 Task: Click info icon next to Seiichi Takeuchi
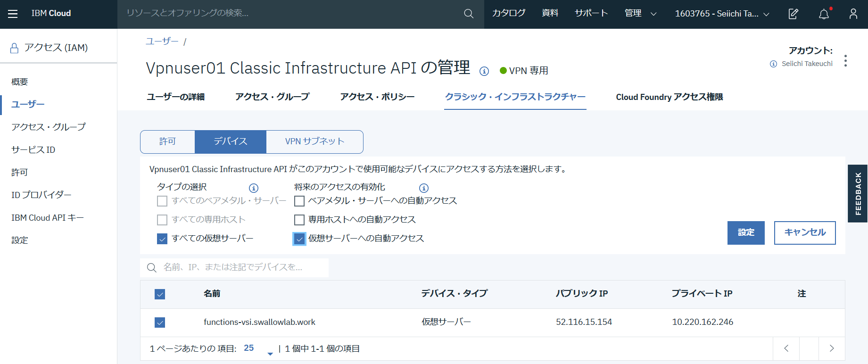[x=773, y=64]
